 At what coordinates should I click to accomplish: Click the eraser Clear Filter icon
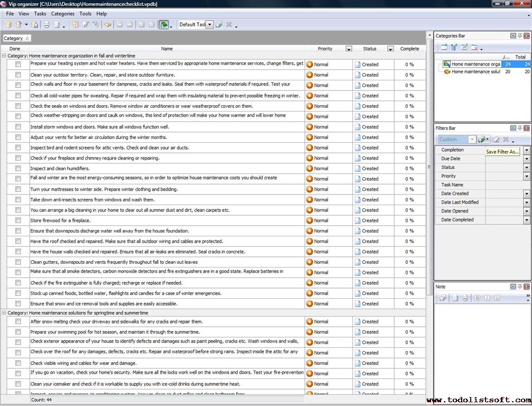(x=496, y=140)
